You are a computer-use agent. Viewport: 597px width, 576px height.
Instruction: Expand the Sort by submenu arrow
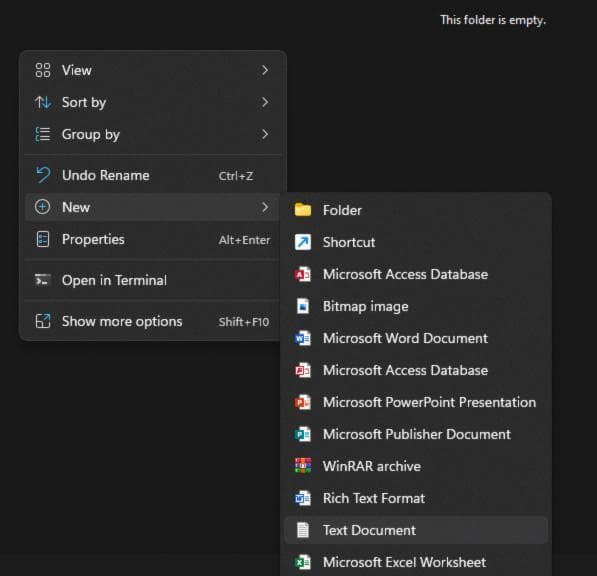[265, 102]
